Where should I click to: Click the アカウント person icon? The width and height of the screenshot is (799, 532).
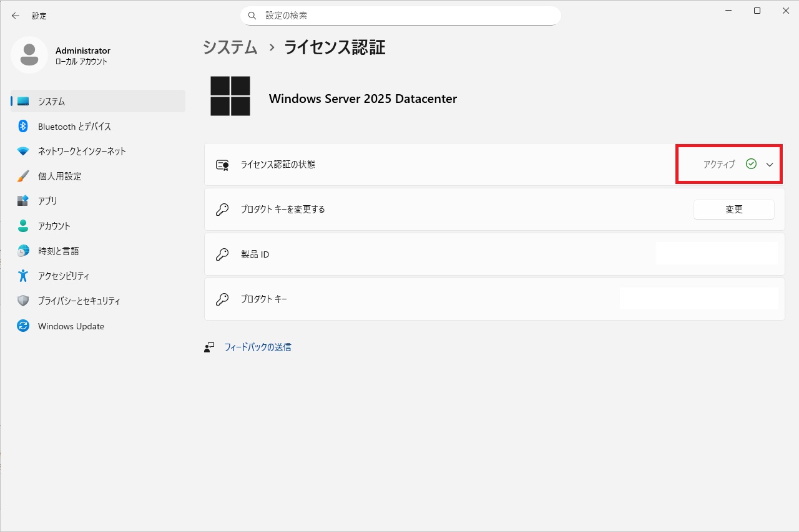coord(23,226)
